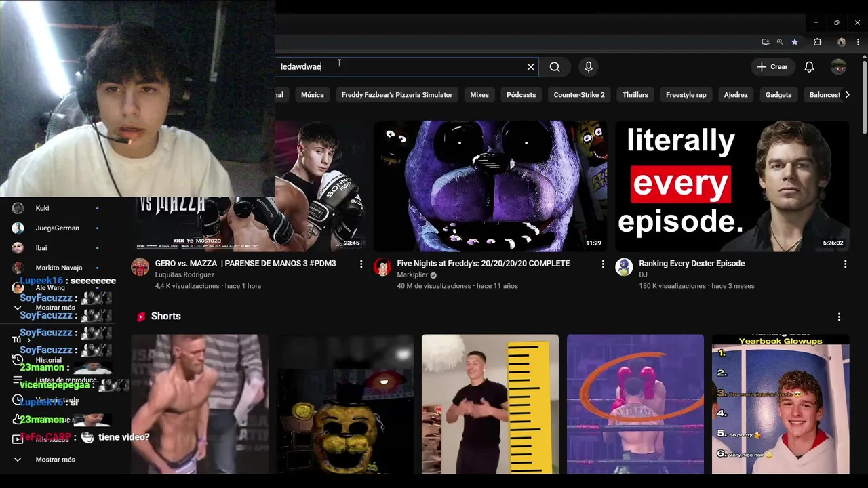868x488 pixels.
Task: Play the boxing GERO vs MAZZA thumbnail
Action: (320, 186)
